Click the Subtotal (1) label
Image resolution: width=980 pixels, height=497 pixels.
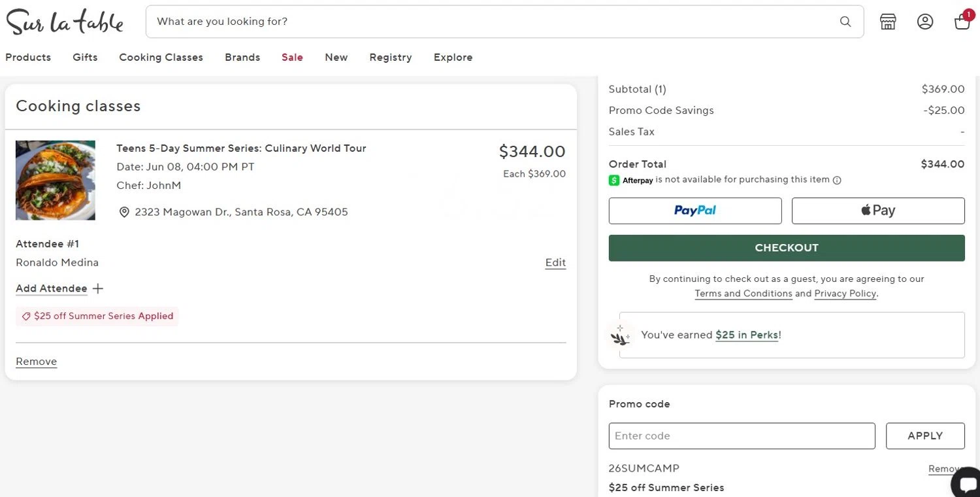pos(638,90)
